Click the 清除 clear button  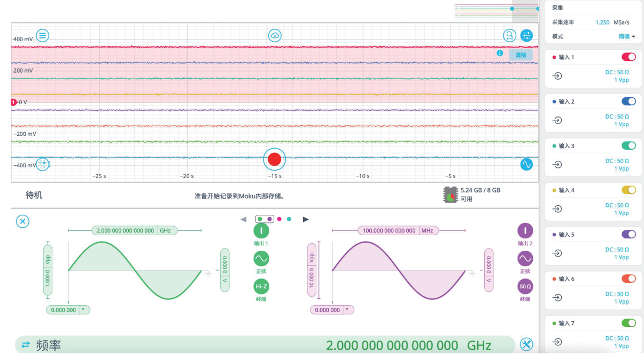pyautogui.click(x=521, y=55)
